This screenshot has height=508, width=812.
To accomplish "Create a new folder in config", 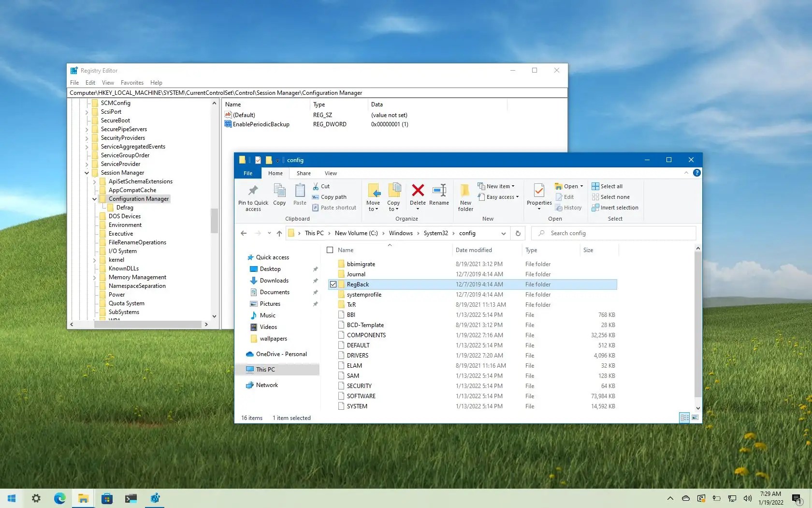I will [464, 197].
